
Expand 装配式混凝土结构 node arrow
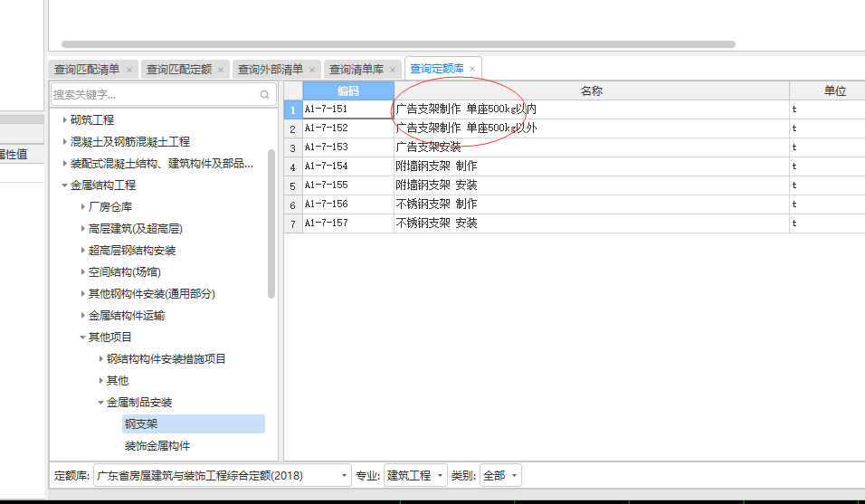click(x=64, y=163)
